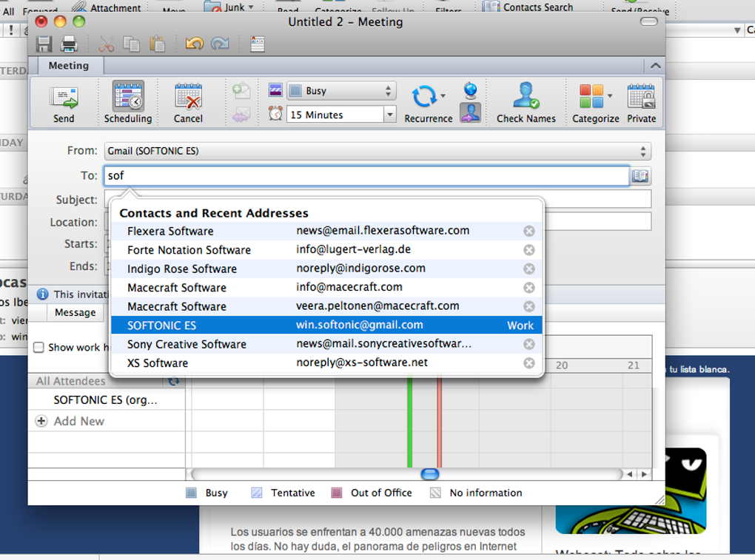
Task: Paste content from clipboard
Action: click(x=158, y=44)
